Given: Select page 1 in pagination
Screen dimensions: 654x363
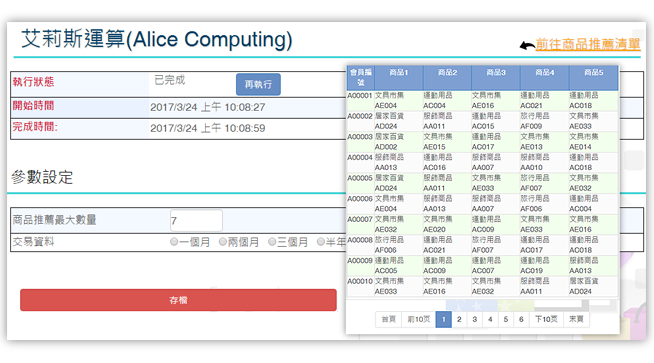Looking at the screenshot, I should 443,319.
